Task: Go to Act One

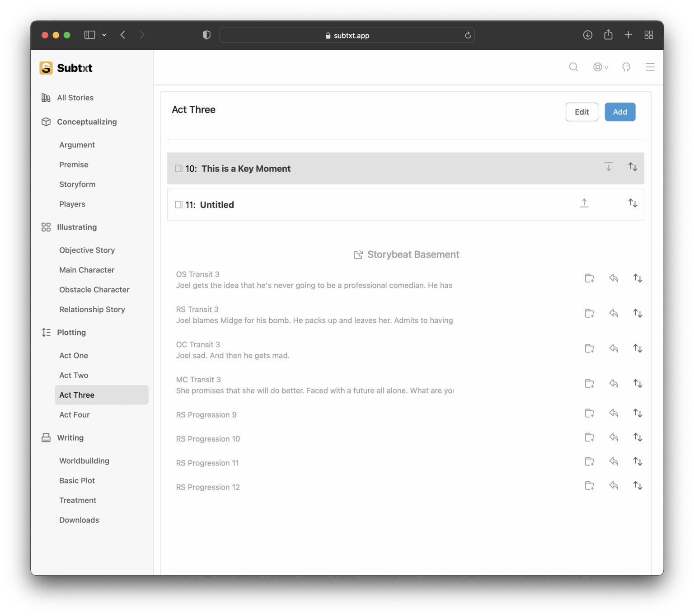Action: 74,356
